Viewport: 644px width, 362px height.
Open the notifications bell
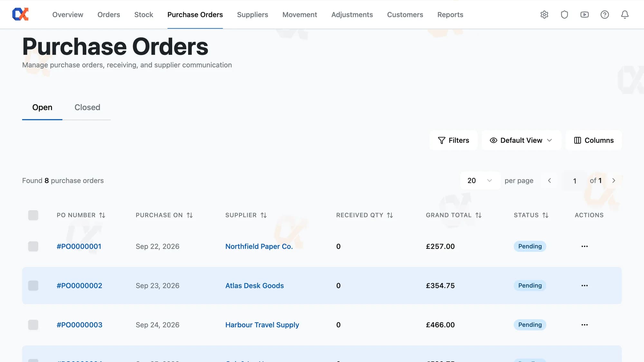click(625, 14)
